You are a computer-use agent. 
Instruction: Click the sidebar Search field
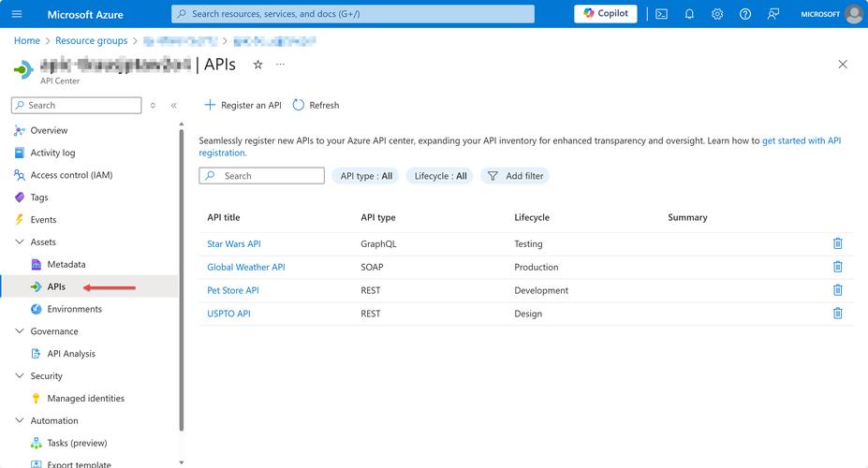(77, 105)
